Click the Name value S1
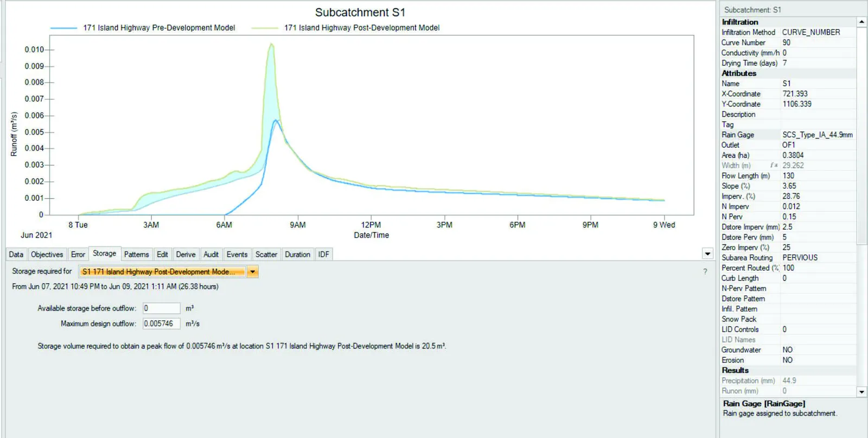Image resolution: width=868 pixels, height=438 pixels. (787, 84)
